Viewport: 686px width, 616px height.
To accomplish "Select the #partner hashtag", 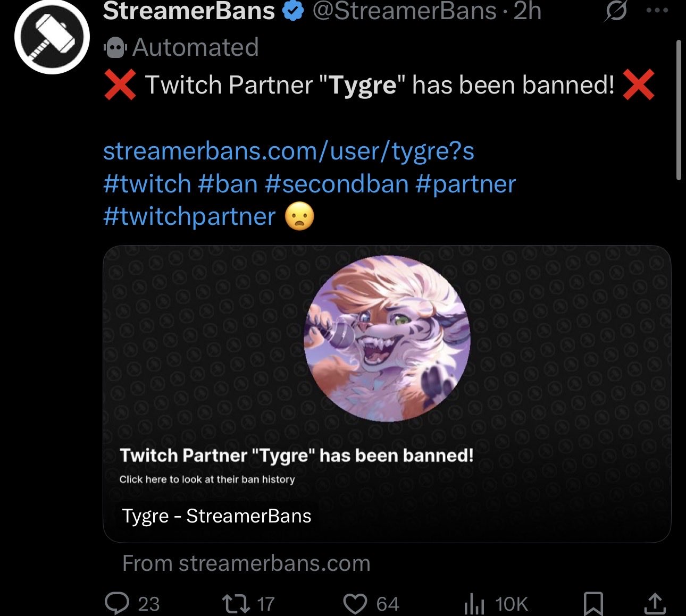I will point(465,184).
